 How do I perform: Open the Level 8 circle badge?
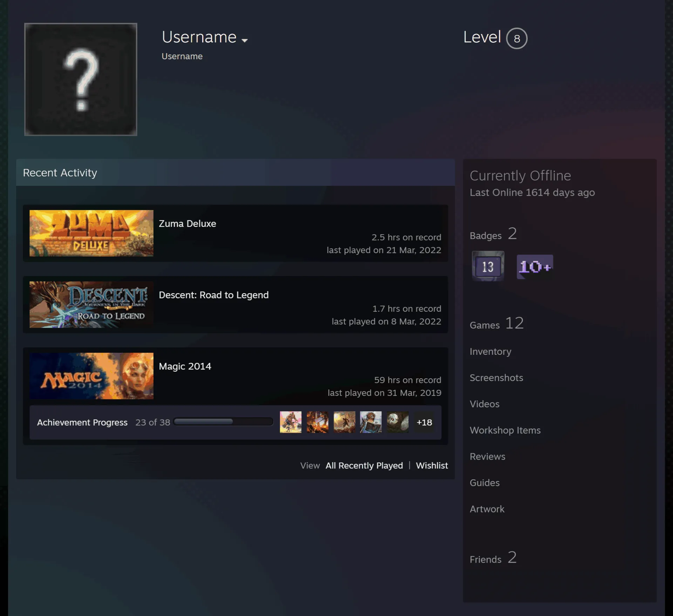tap(516, 38)
